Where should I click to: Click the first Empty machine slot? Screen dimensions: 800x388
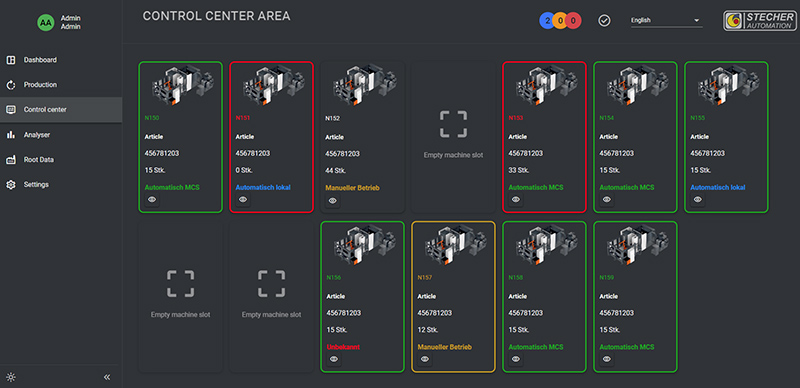[453, 137]
